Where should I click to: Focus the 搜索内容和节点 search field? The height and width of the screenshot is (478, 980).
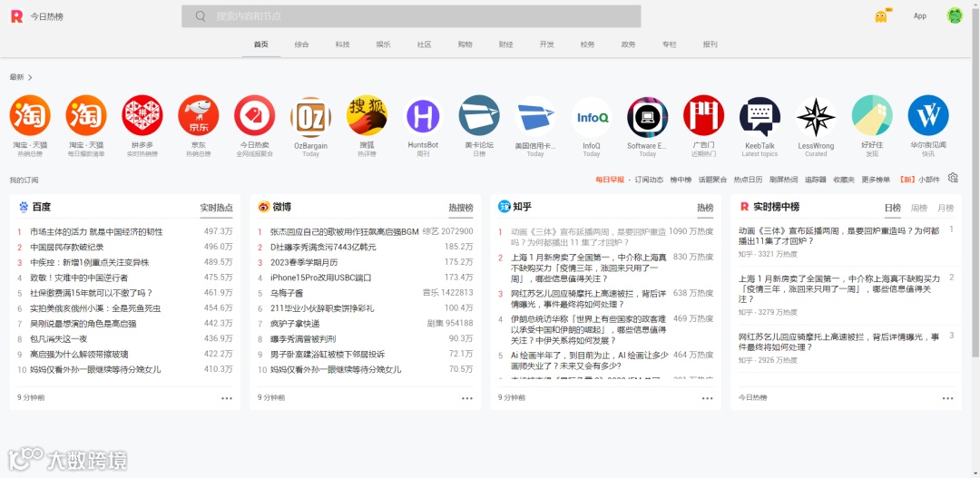coord(411,16)
